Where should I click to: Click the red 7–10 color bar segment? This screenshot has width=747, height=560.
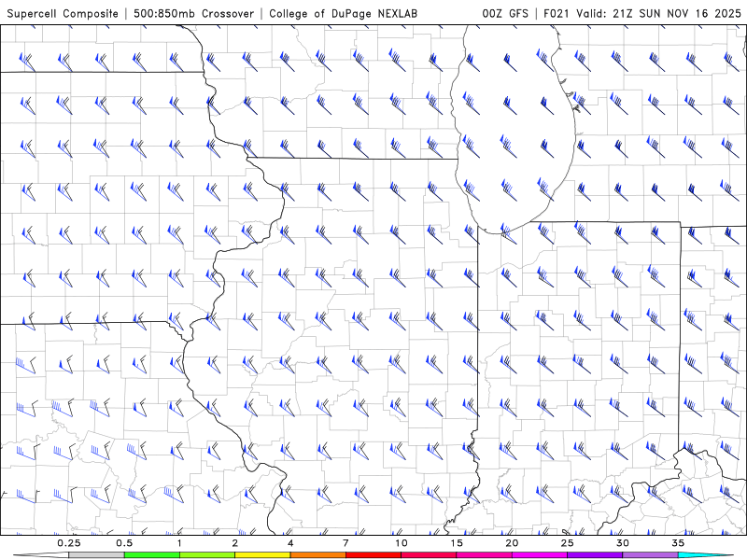coord(373,555)
